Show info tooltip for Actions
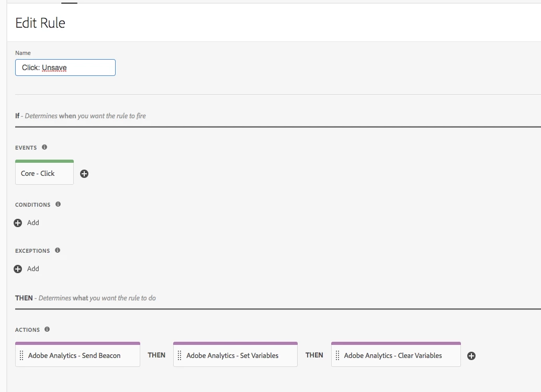 tap(47, 329)
